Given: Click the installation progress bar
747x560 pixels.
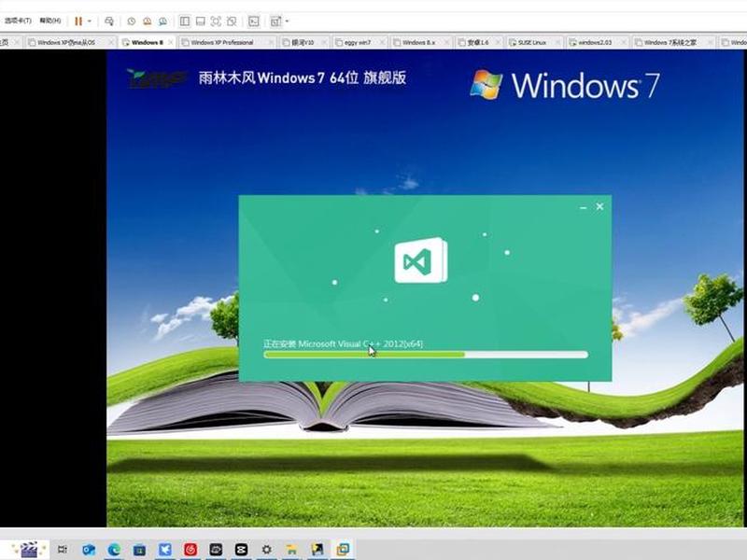Looking at the screenshot, I should coord(426,355).
